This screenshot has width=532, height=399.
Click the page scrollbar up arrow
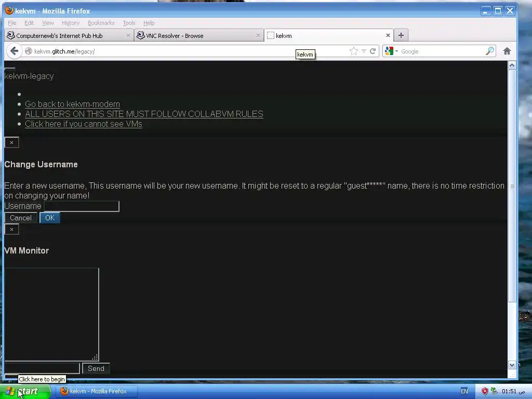512,65
